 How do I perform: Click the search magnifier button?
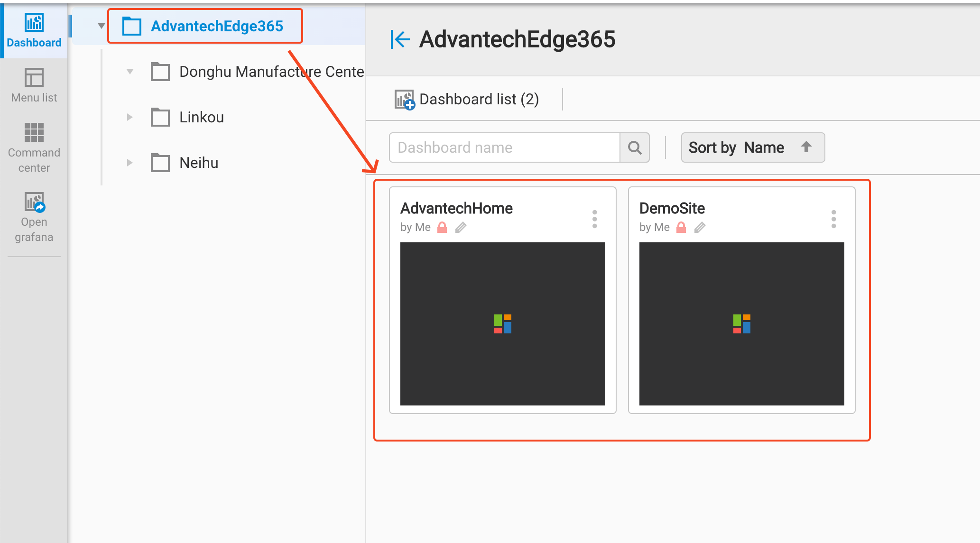635,148
